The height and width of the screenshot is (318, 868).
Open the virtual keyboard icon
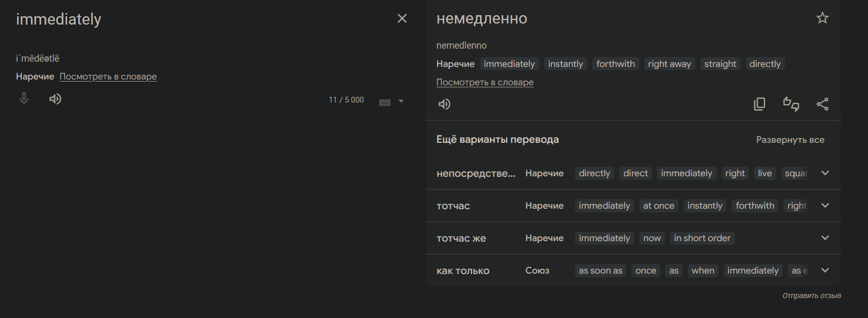pos(385,102)
